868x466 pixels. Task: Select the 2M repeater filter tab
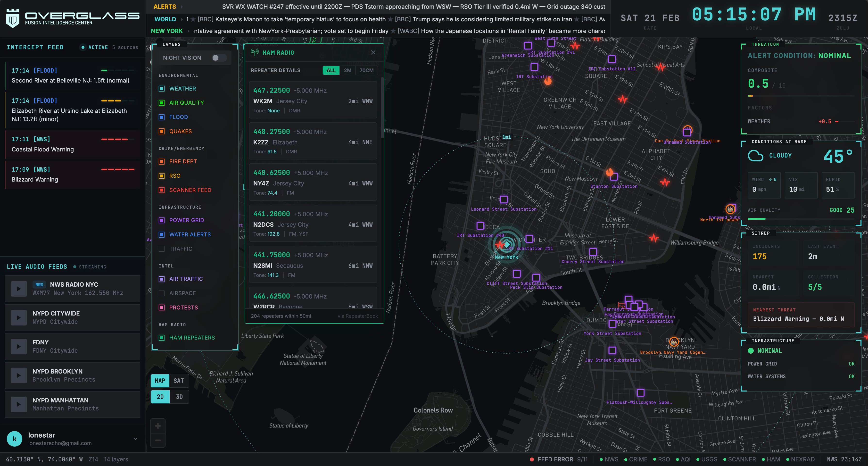347,70
